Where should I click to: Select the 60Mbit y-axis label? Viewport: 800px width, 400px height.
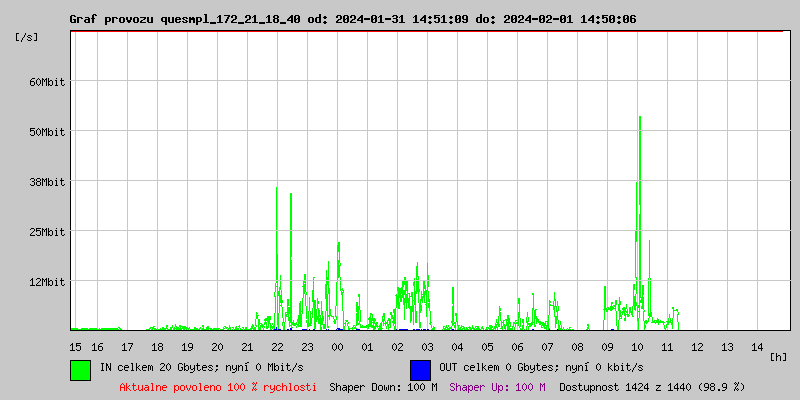[46, 82]
